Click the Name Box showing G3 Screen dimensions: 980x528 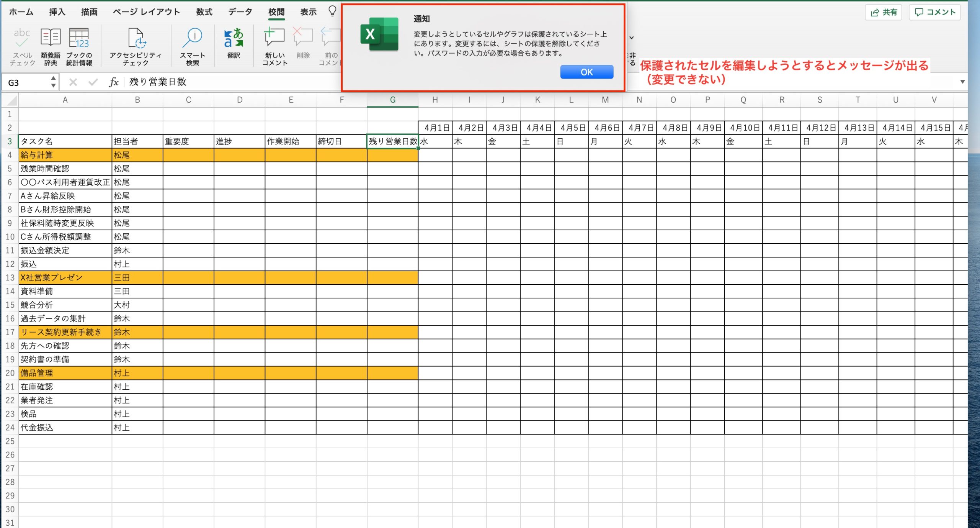coord(27,82)
